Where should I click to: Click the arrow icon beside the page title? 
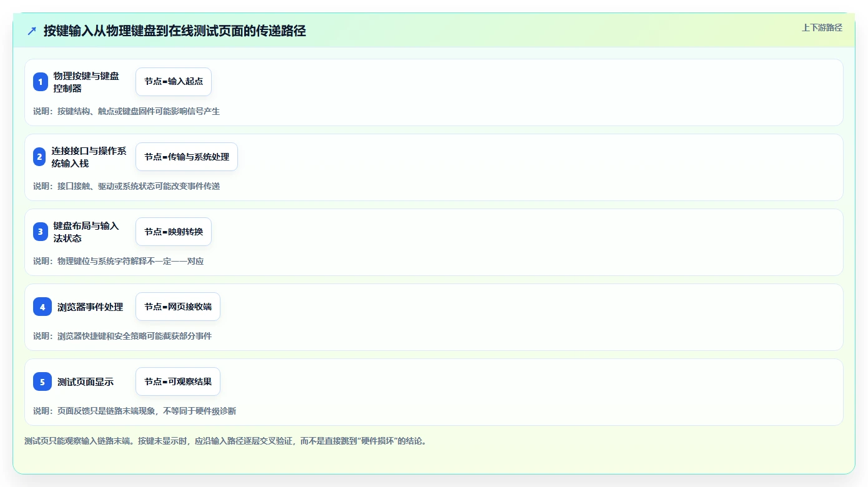[32, 31]
